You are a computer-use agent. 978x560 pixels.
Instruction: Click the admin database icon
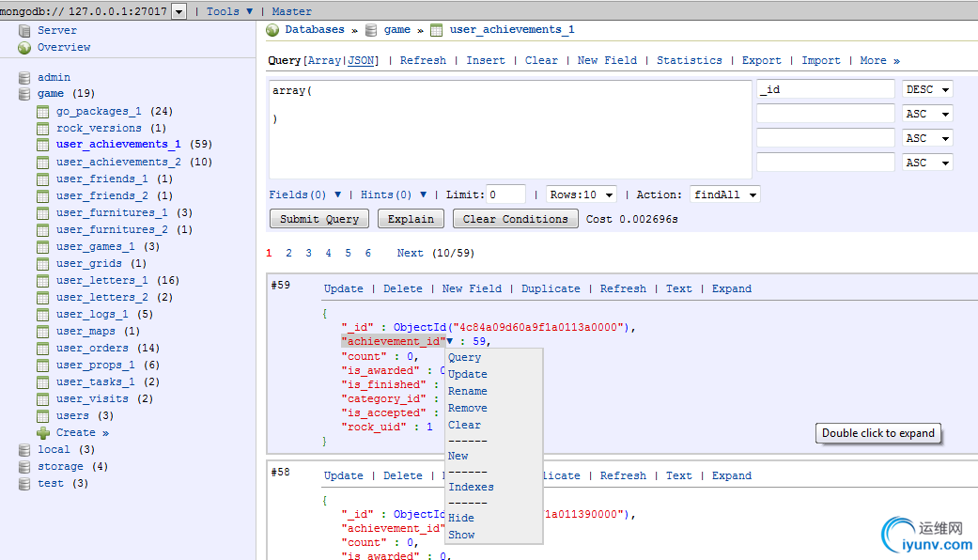pos(24,77)
